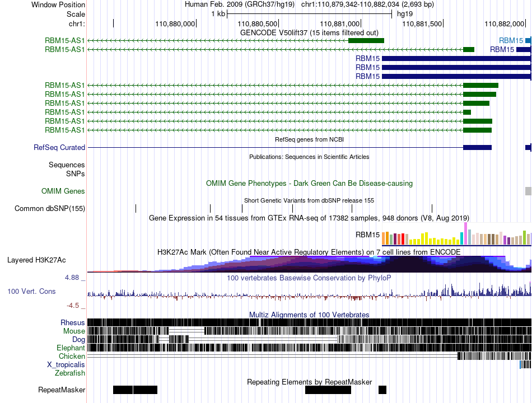Click the RefSeq Curated dark blue exon block
Screen dimensions: 532x403
tap(477, 148)
